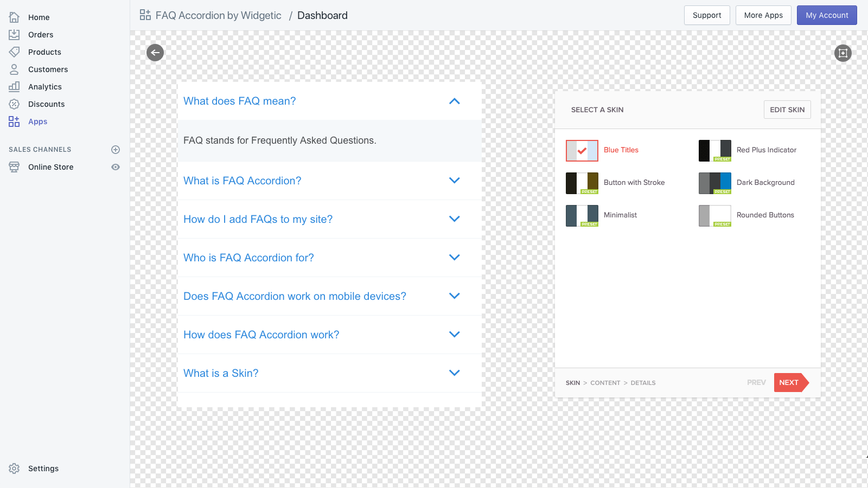Toggle fullscreen preview icon at top right
The height and width of the screenshot is (488, 868).
pos(843,53)
